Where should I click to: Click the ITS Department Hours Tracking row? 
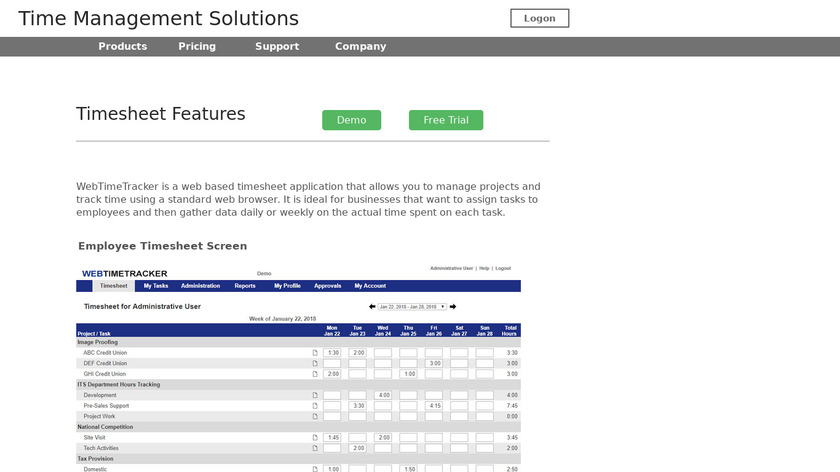click(x=298, y=385)
